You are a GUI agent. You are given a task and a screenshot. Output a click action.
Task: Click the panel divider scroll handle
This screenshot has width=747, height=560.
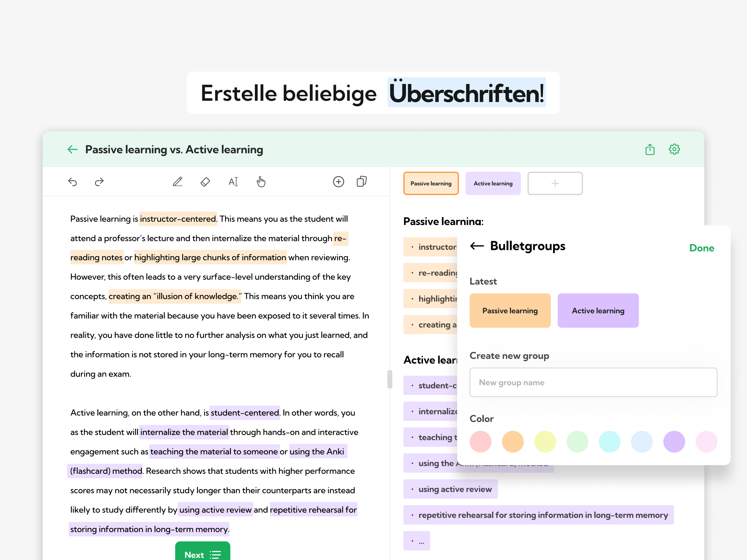[x=390, y=379]
